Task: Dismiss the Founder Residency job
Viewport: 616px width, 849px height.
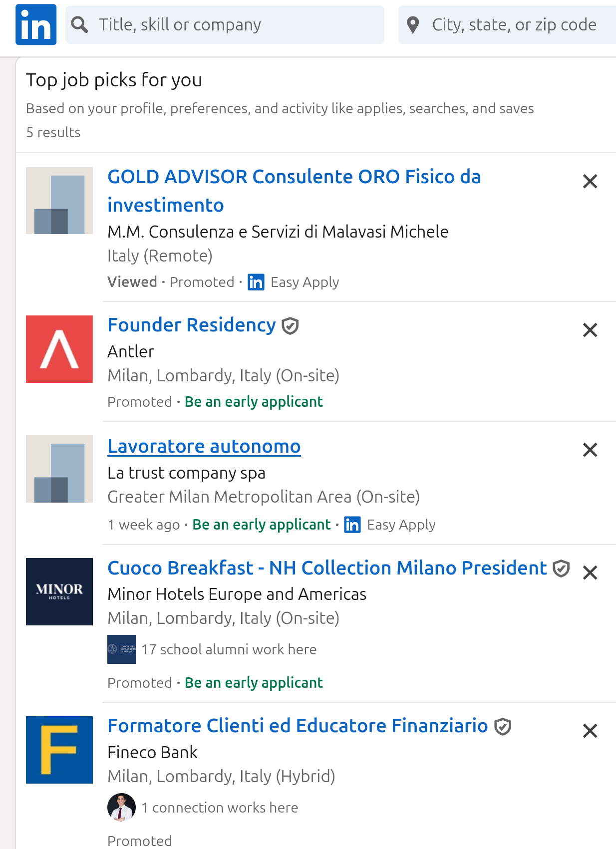Action: point(590,330)
